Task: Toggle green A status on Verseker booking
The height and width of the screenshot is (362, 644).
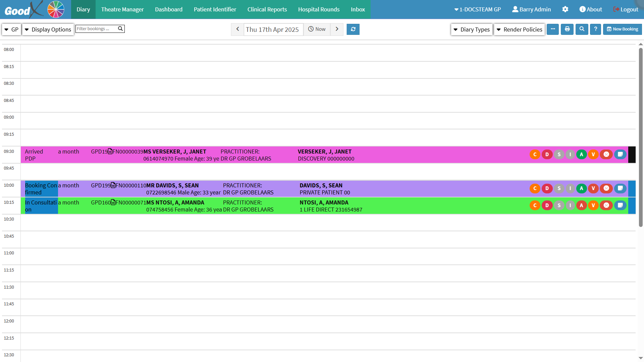Action: click(581, 155)
